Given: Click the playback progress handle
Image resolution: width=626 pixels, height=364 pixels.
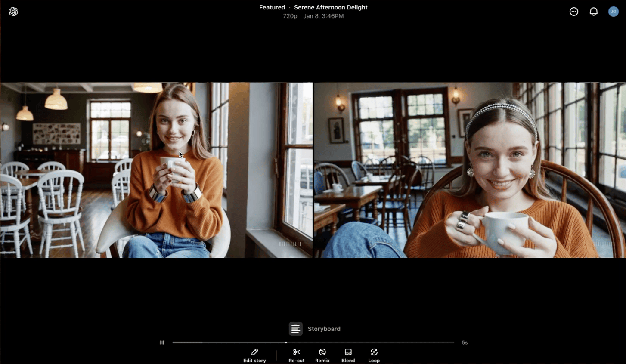Looking at the screenshot, I should [x=286, y=342].
